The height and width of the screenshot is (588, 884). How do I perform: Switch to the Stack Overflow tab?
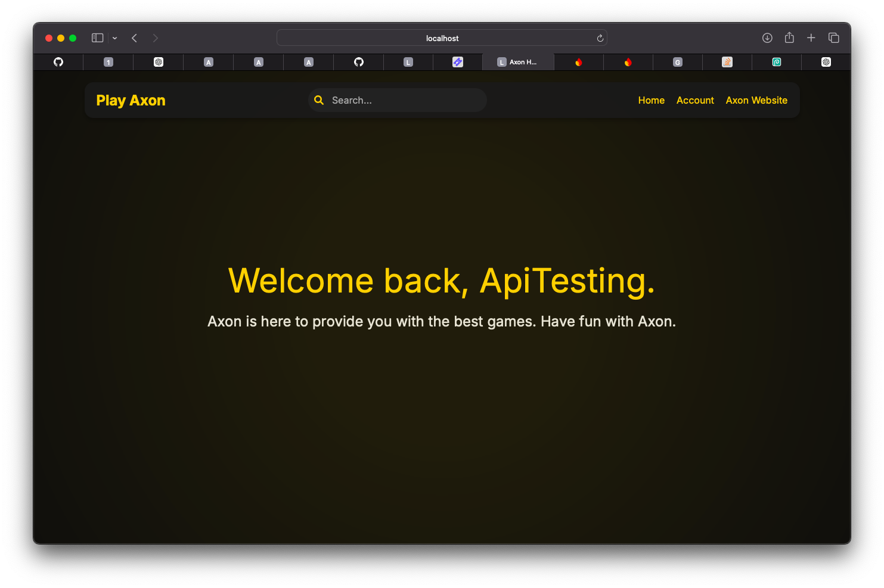click(x=727, y=62)
